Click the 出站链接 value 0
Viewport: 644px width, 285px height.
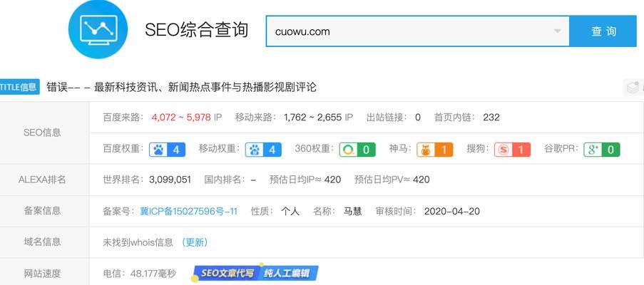[418, 118]
